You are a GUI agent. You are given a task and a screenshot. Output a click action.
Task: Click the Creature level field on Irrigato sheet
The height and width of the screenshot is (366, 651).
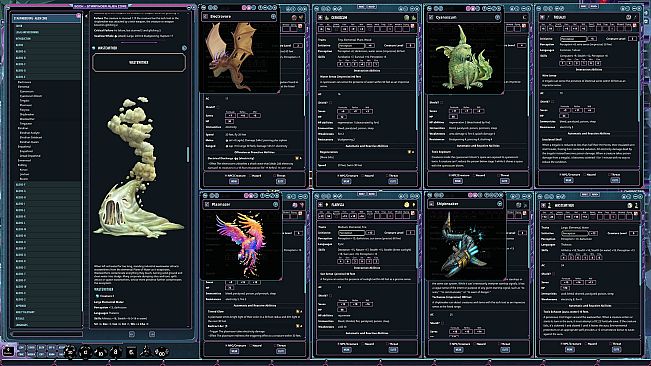pos(632,39)
